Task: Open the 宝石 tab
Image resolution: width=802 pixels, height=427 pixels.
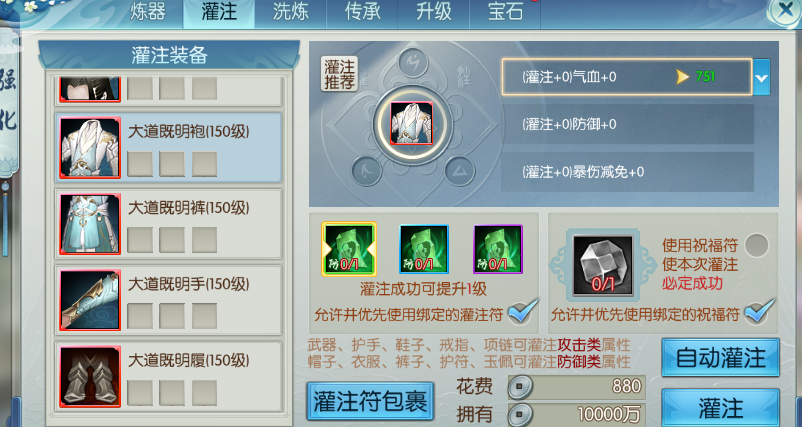Action: 505,12
